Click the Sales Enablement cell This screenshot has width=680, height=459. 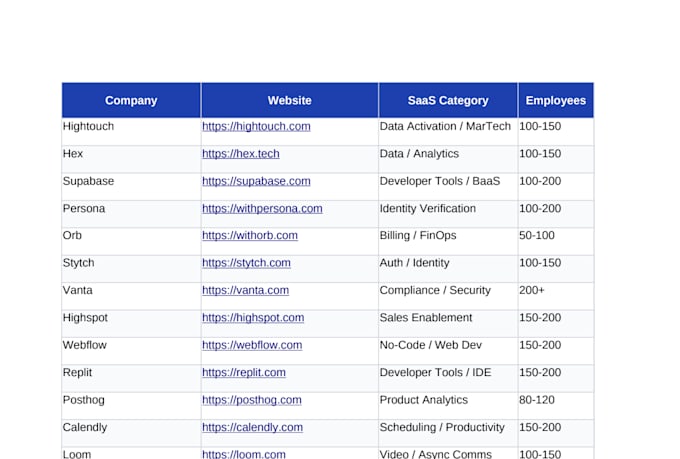coord(448,323)
